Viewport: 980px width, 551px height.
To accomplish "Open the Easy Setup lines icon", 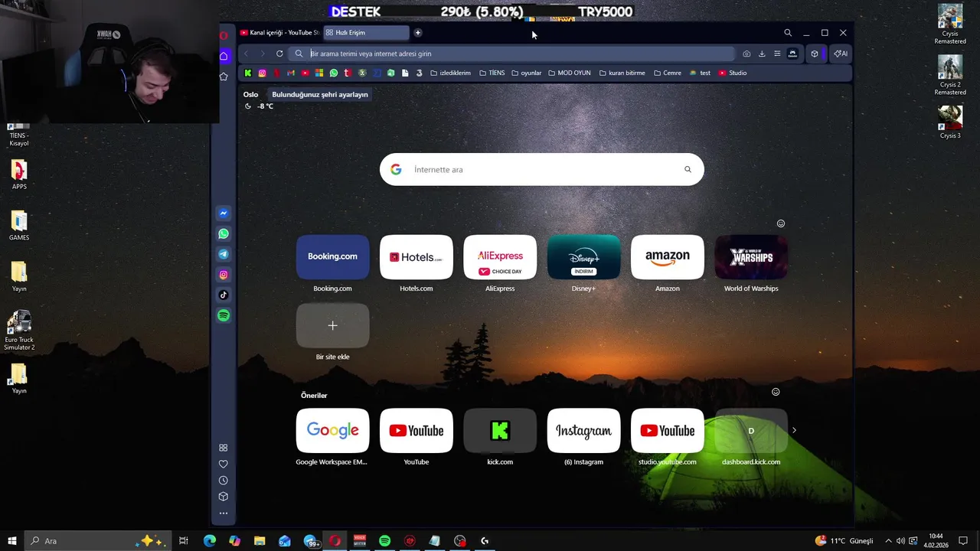I will point(777,54).
